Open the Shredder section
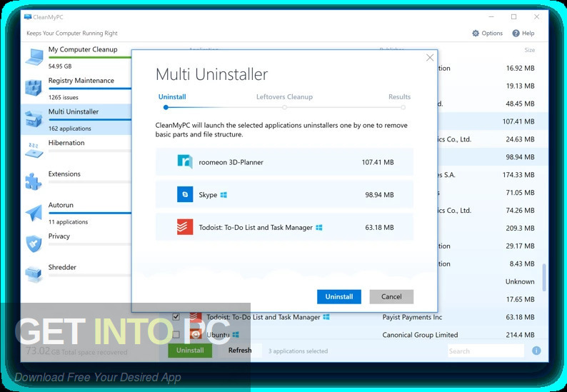The width and height of the screenshot is (567, 392). (x=62, y=267)
